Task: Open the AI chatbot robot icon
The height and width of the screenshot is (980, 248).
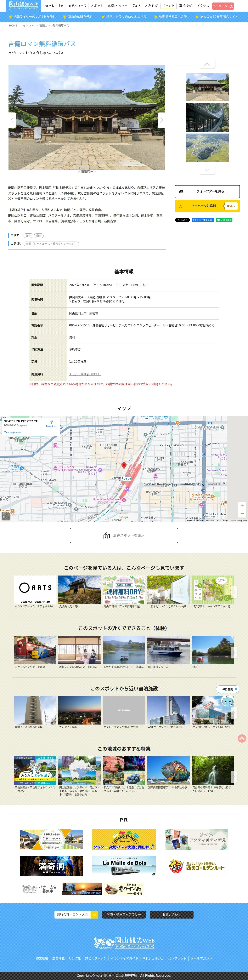Action: (x=228, y=700)
